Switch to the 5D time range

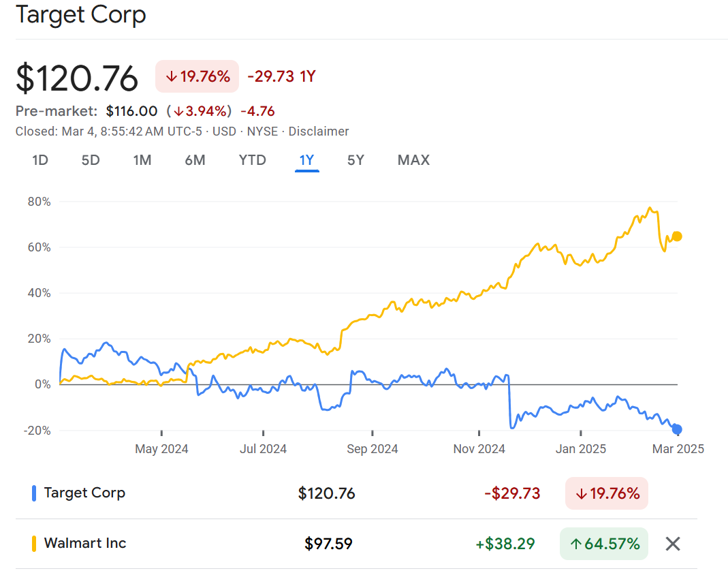pos(91,160)
